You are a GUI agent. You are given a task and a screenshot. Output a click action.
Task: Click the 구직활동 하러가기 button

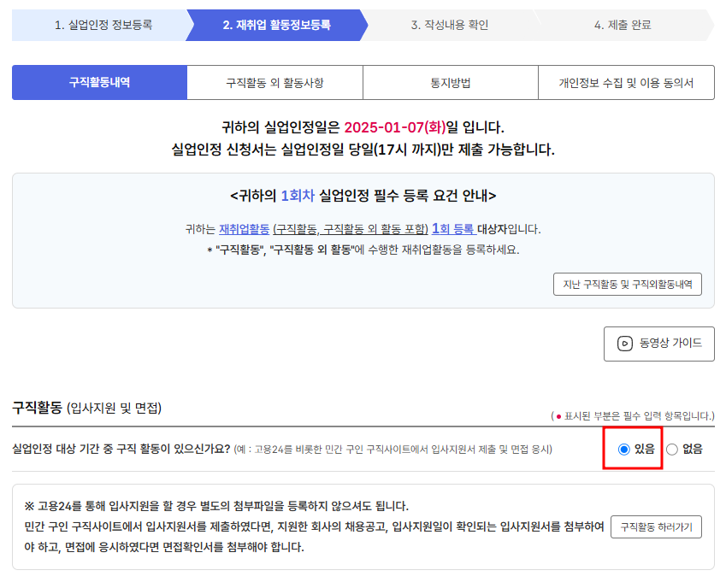click(x=656, y=527)
